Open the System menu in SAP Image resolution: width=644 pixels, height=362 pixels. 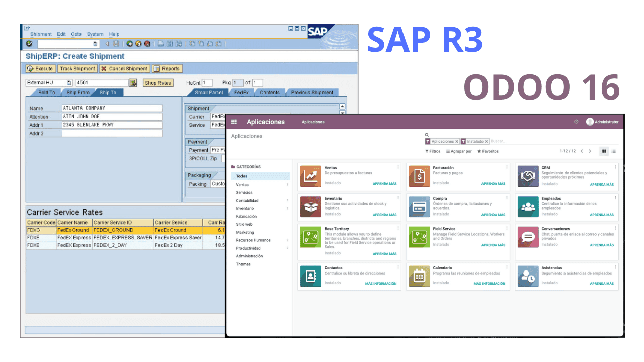(x=95, y=34)
